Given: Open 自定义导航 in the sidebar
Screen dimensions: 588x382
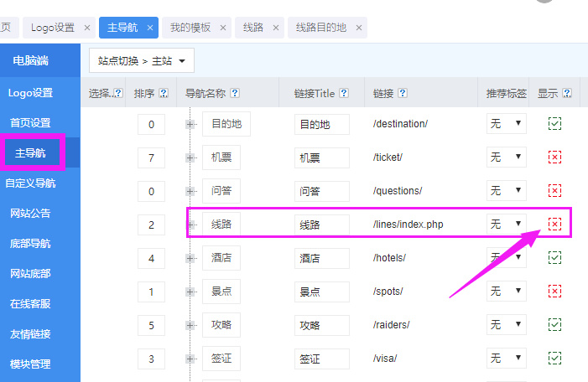Looking at the screenshot, I should tap(30, 183).
